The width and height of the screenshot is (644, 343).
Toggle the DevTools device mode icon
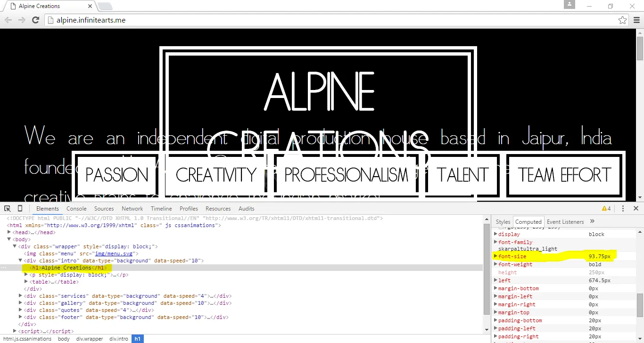coord(20,209)
